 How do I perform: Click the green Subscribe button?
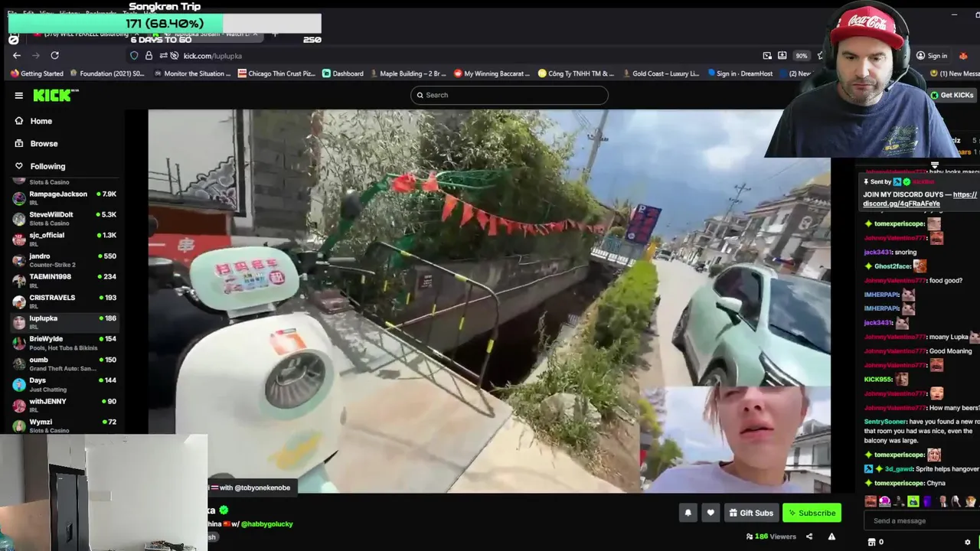point(812,513)
